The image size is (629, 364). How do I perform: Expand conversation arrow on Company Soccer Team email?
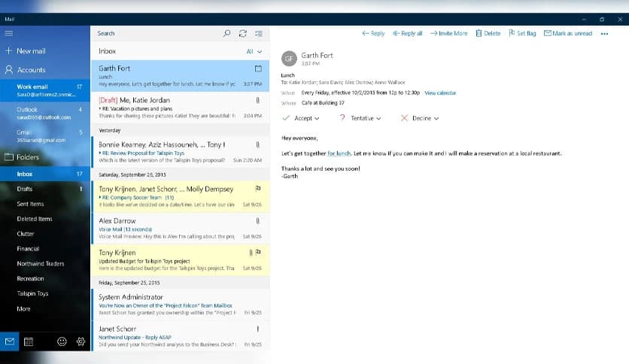[x=100, y=198]
